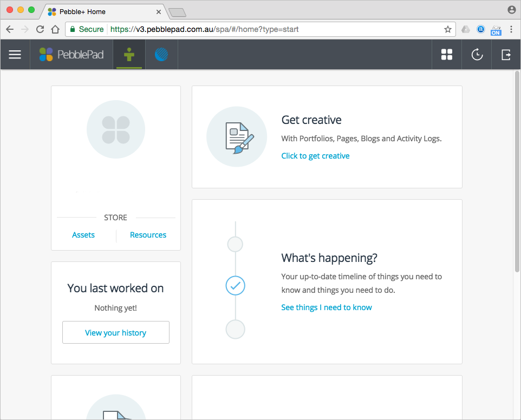Click the browser address bar

click(271, 29)
